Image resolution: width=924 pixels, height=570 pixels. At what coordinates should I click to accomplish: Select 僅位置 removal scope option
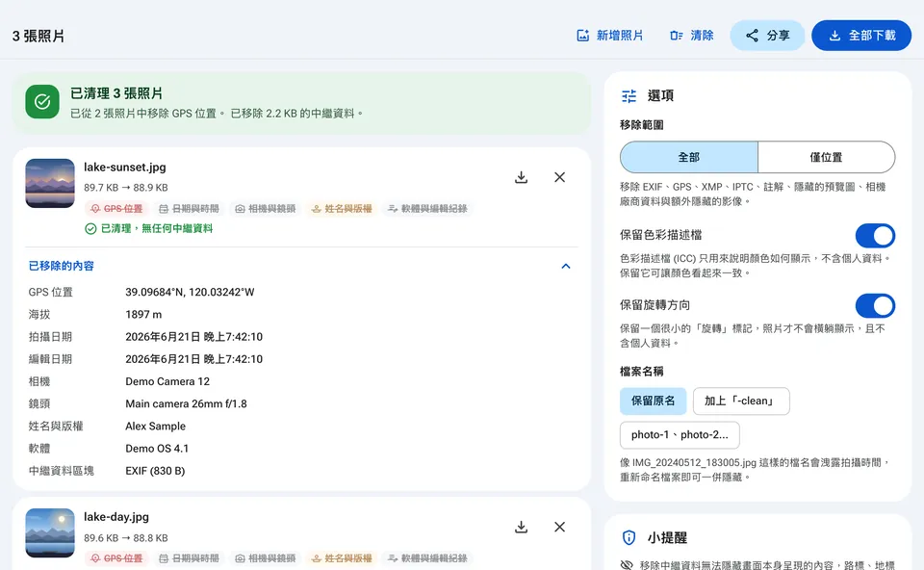click(x=826, y=157)
